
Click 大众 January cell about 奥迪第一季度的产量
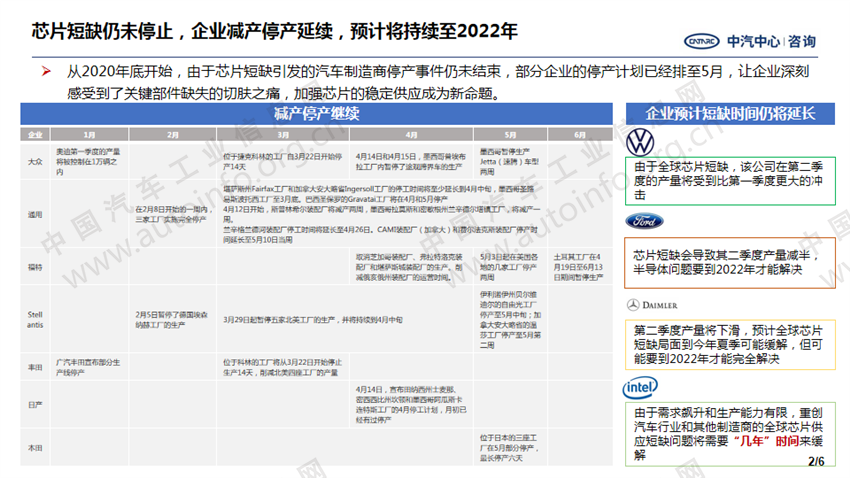coord(88,162)
